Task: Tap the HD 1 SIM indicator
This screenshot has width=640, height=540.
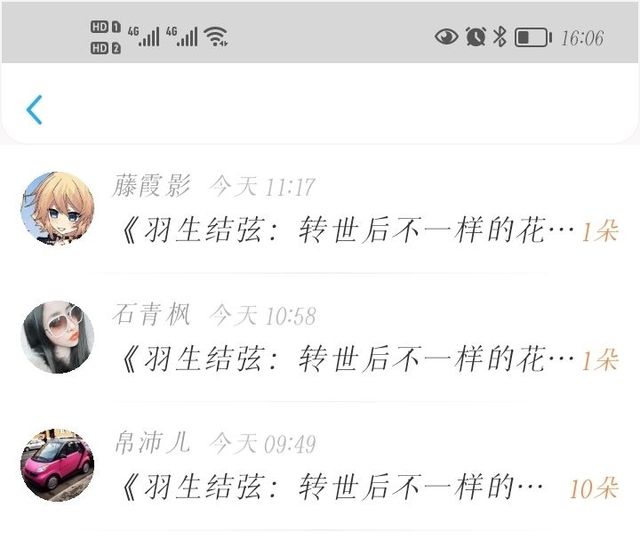Action: click(x=105, y=27)
